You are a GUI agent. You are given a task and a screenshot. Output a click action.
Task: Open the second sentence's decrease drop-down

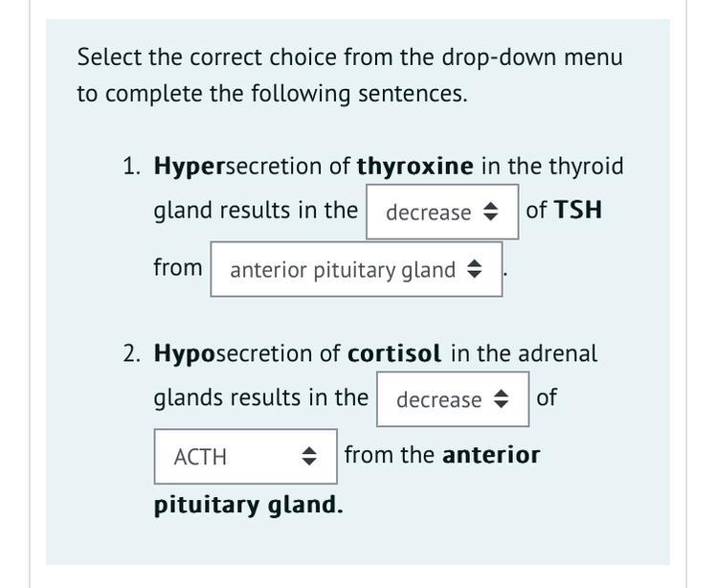tap(452, 399)
